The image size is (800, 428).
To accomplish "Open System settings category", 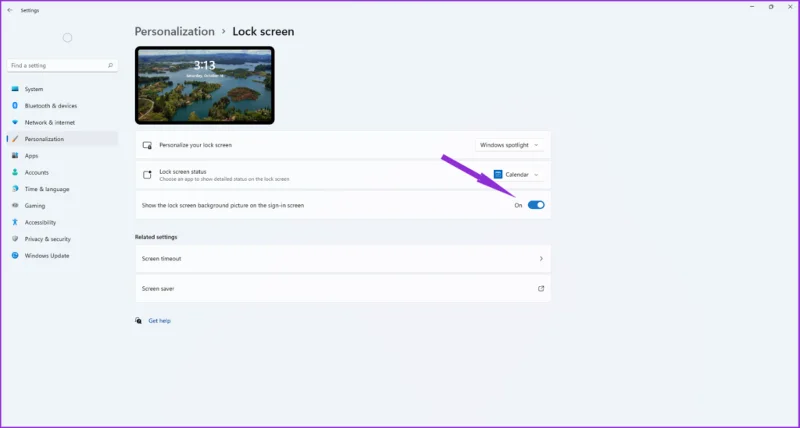I will tap(62, 89).
